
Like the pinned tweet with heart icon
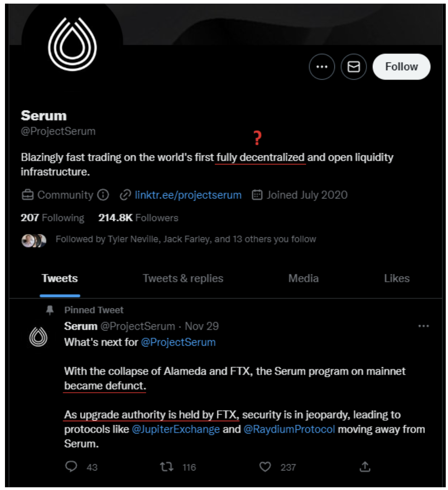click(266, 466)
